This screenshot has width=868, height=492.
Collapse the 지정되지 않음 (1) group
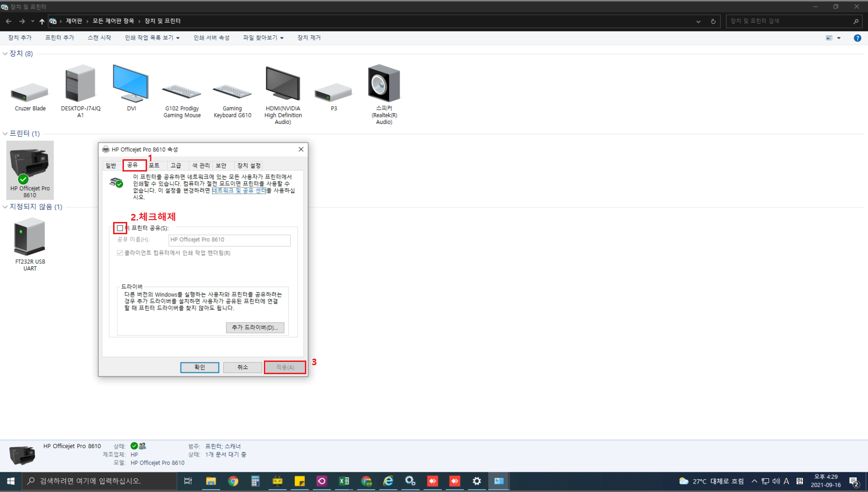click(5, 207)
